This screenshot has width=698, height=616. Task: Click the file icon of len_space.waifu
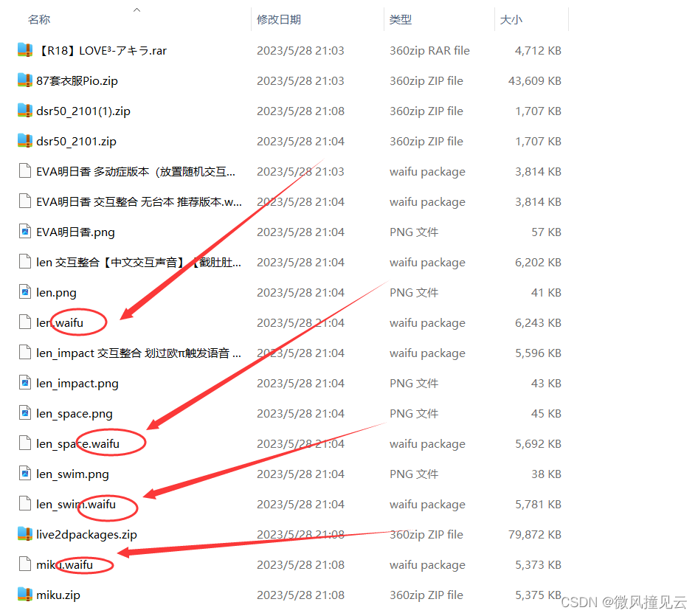click(25, 443)
